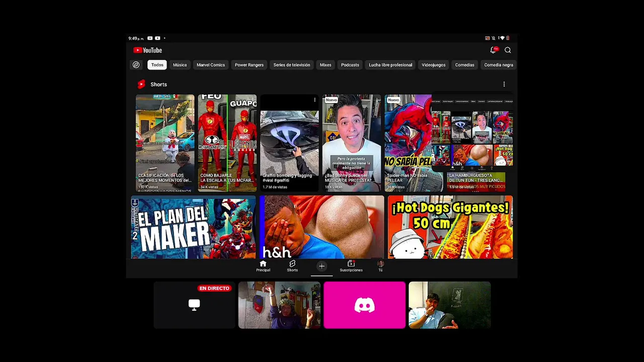Tap the create plus button
Image resolution: width=644 pixels, height=362 pixels.
tap(321, 266)
